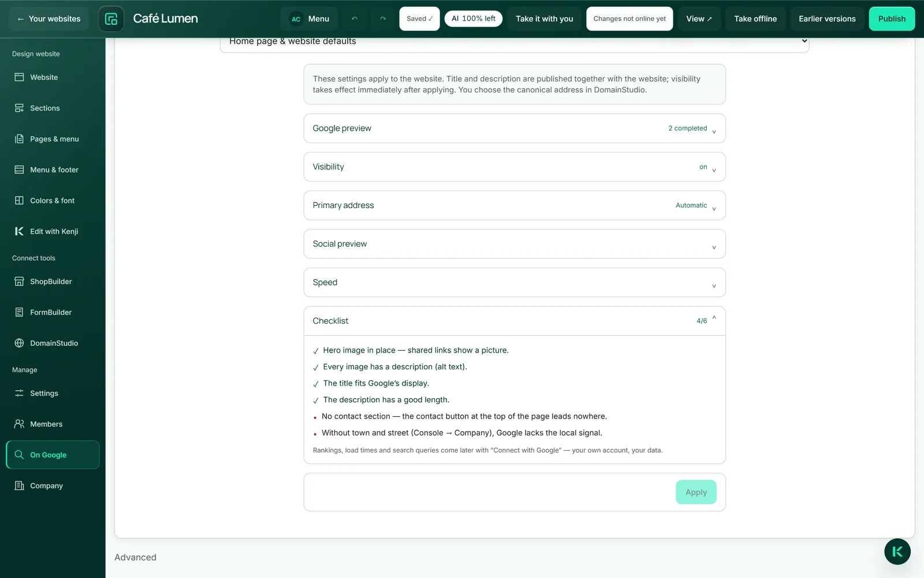Open Settings sliders icon
The image size is (924, 578).
(x=19, y=393)
